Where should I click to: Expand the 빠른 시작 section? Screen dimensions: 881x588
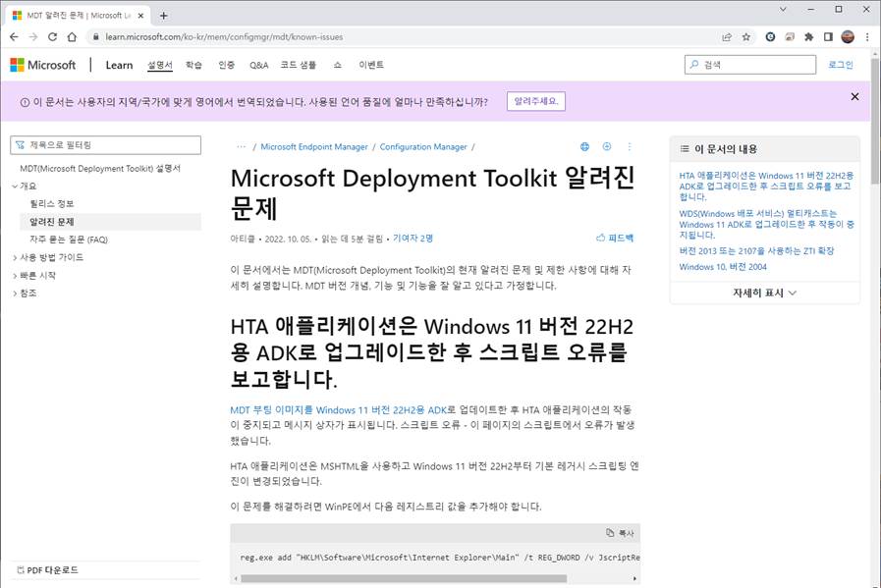pyautogui.click(x=33, y=275)
